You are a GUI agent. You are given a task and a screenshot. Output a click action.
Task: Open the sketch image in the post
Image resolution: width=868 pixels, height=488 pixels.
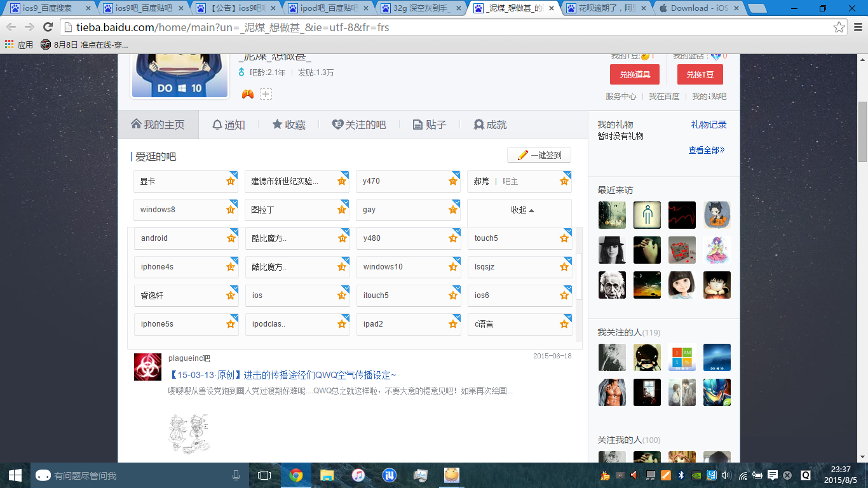(189, 433)
